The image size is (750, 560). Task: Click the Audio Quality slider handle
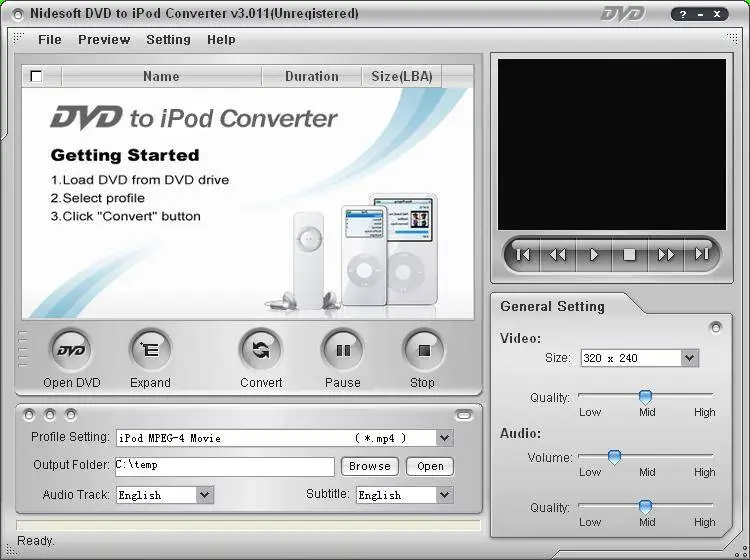[x=645, y=506]
